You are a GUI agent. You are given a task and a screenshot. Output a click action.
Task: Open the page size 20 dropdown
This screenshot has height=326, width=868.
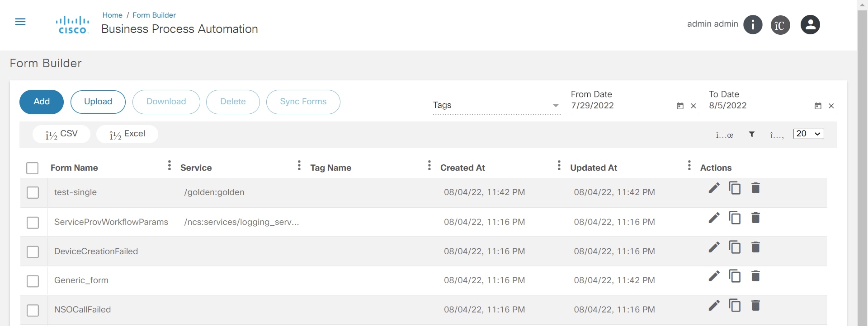coord(808,134)
